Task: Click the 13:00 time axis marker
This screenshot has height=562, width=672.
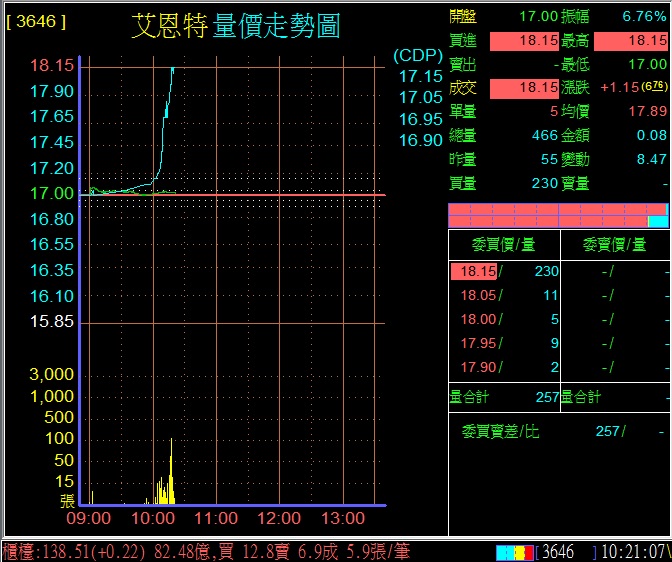Action: [343, 518]
